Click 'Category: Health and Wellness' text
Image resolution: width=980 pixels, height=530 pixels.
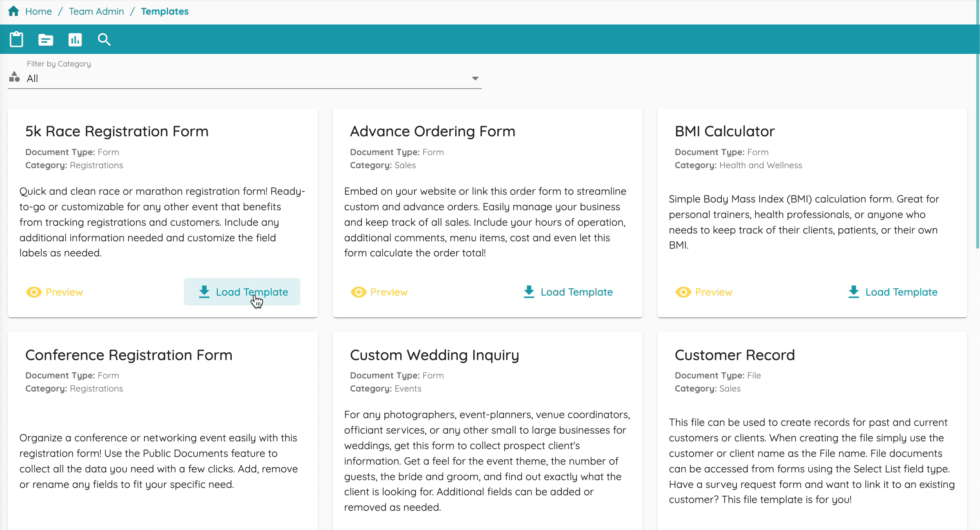click(738, 165)
